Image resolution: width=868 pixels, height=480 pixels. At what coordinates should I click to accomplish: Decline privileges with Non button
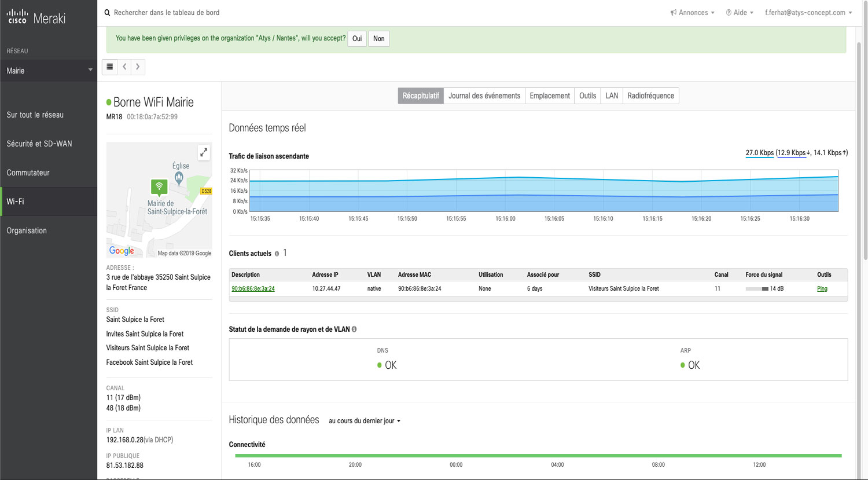(x=379, y=39)
